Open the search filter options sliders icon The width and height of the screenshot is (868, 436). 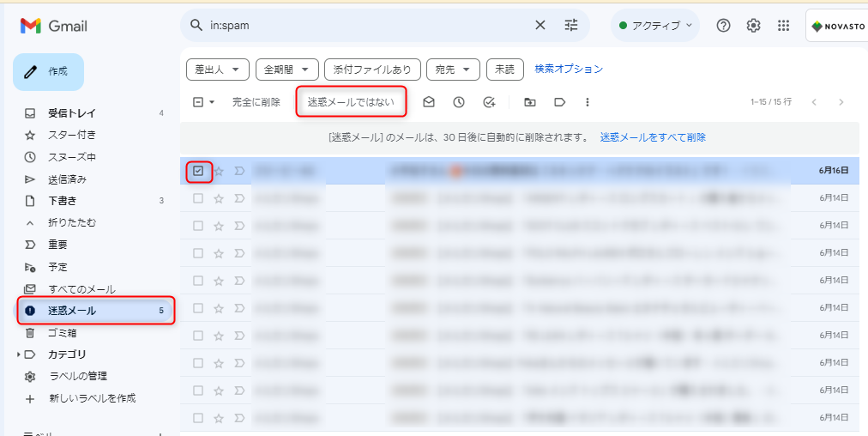[570, 26]
